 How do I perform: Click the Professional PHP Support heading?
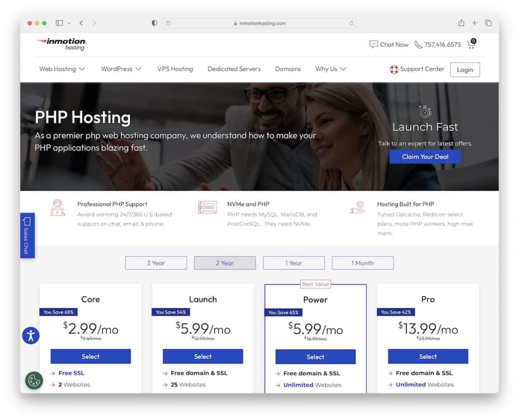coord(112,204)
